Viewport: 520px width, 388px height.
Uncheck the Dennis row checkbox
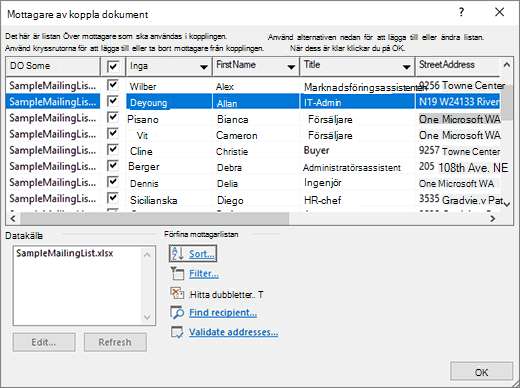tap(113, 181)
